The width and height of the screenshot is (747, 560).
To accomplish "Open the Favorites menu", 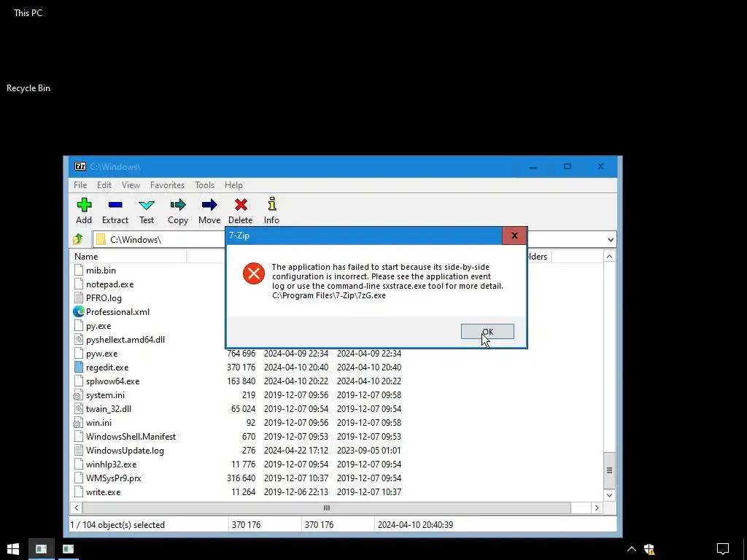I will click(167, 185).
